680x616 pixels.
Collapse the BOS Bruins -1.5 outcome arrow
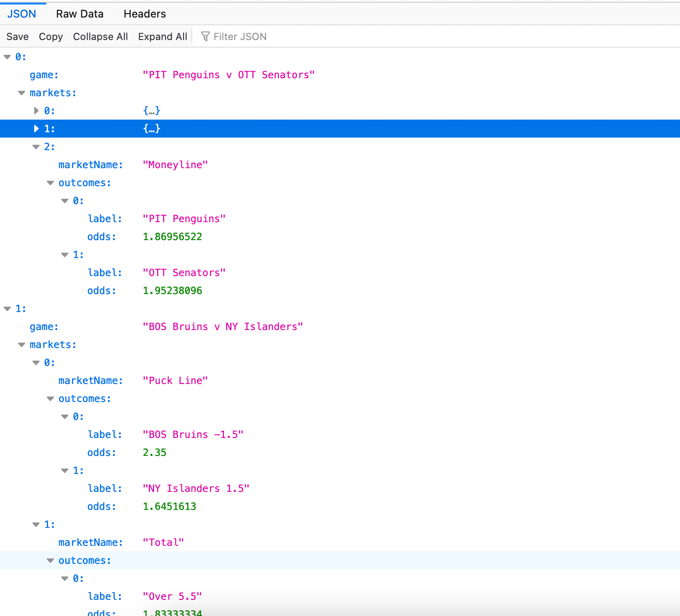coord(65,417)
